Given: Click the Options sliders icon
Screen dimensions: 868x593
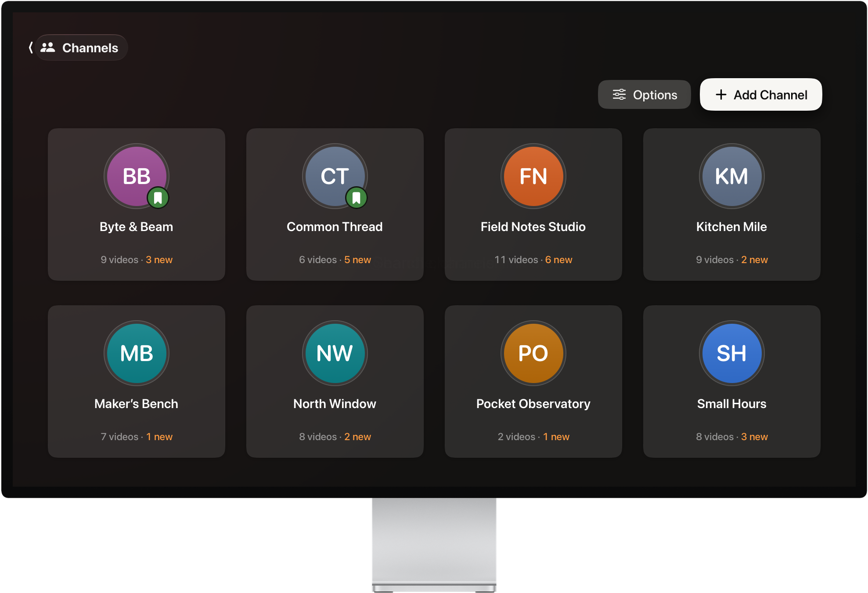Looking at the screenshot, I should (619, 94).
